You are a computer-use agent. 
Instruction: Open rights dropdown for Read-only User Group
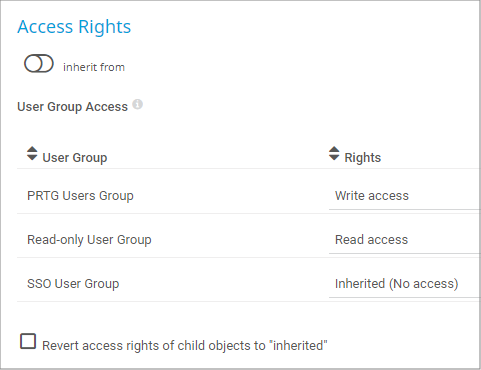pyautogui.click(x=405, y=240)
